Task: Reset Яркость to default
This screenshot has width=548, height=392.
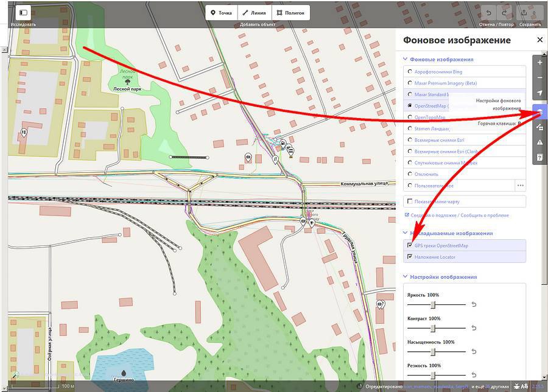Action: (x=474, y=304)
